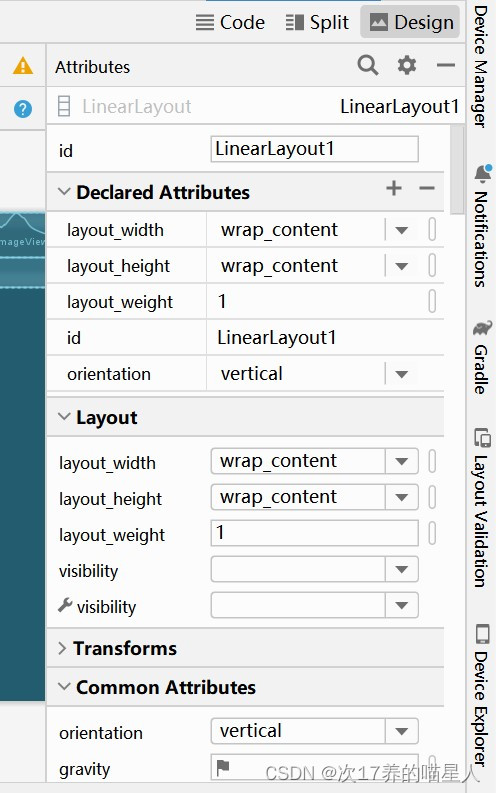Collapse the Layout section
The width and height of the screenshot is (496, 793).
click(x=64, y=417)
